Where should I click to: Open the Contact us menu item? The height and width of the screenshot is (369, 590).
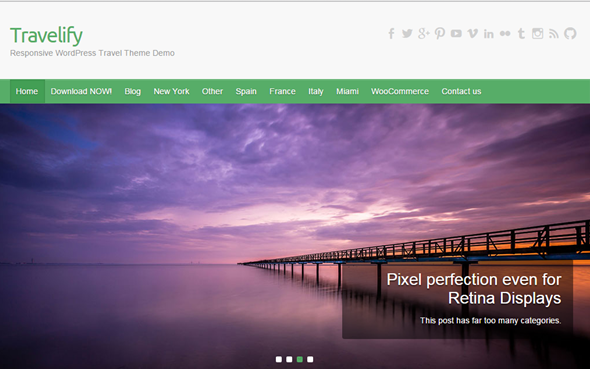[x=461, y=91]
